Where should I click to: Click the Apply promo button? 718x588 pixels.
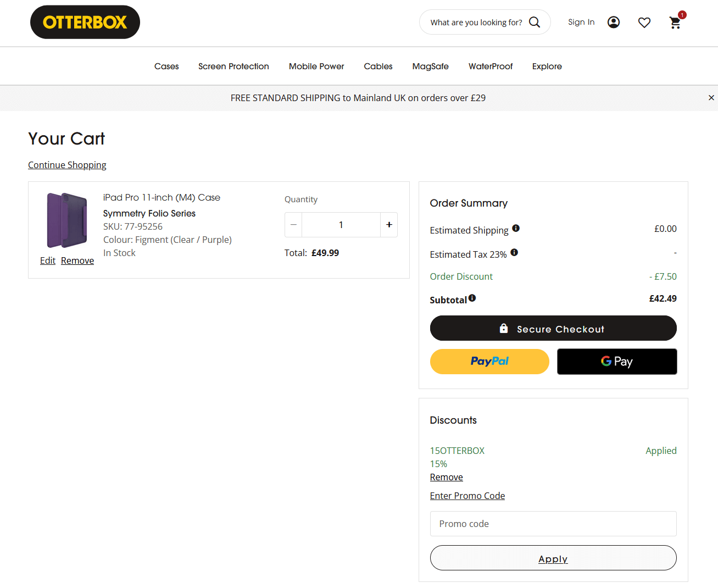553,558
